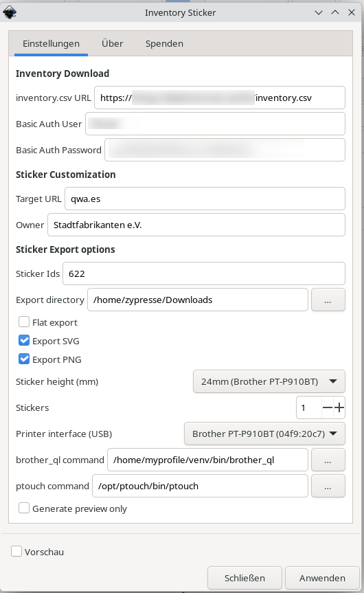Browse for the export directory folder
Image resolution: width=364 pixels, height=593 pixels.
(328, 300)
